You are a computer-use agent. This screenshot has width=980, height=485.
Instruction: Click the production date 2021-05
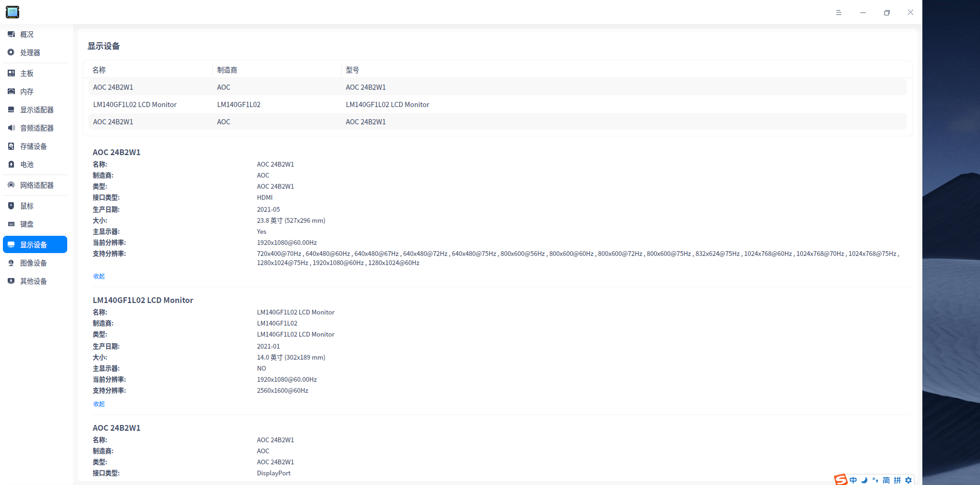click(269, 209)
